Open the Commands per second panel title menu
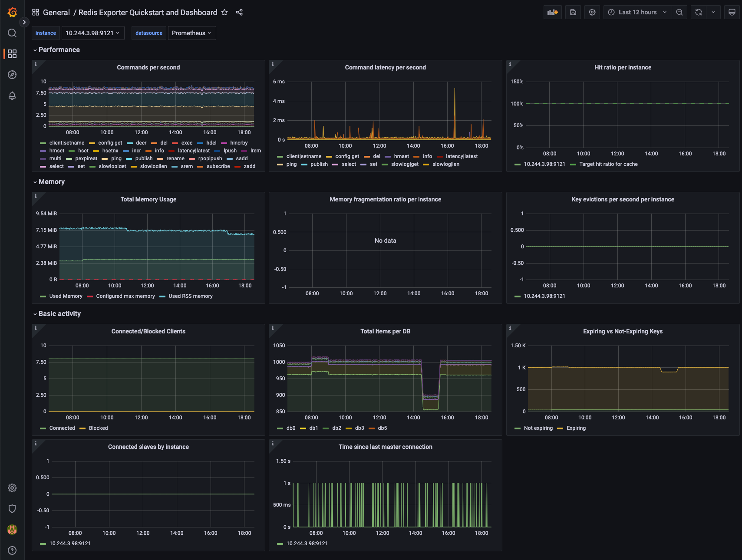This screenshot has height=560, width=742. pos(148,67)
